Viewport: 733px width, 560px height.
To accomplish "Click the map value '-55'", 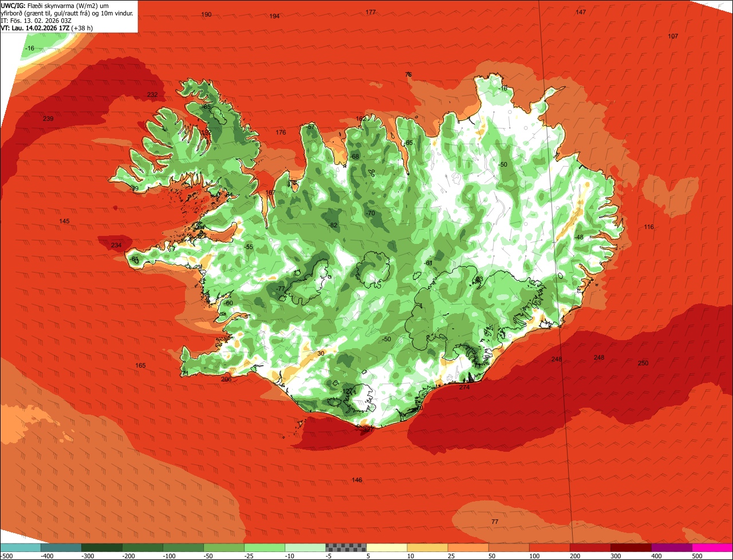I will (249, 246).
